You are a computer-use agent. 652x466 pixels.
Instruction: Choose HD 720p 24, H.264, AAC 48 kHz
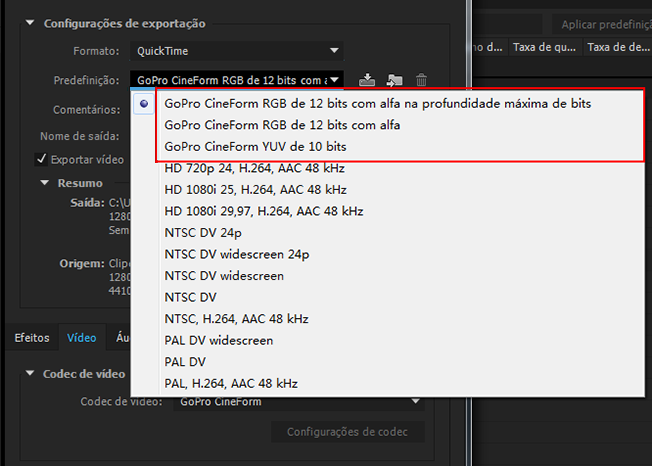click(388, 168)
